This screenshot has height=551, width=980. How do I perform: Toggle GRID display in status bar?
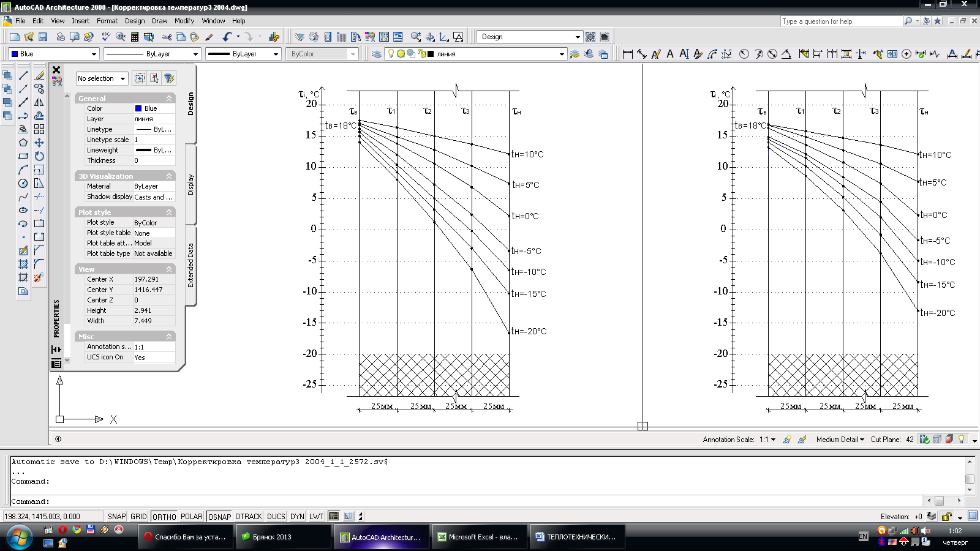click(139, 517)
